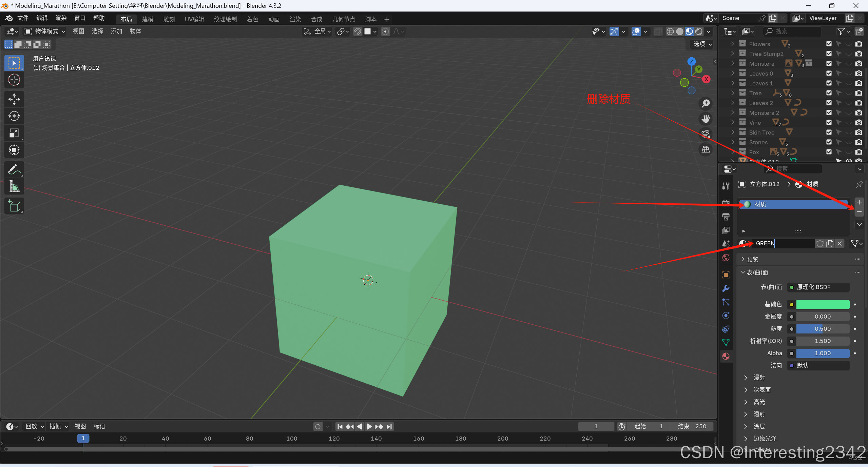This screenshot has width=868, height=467.
Task: Uncheck the Flowers collection checkbox
Action: 829,44
